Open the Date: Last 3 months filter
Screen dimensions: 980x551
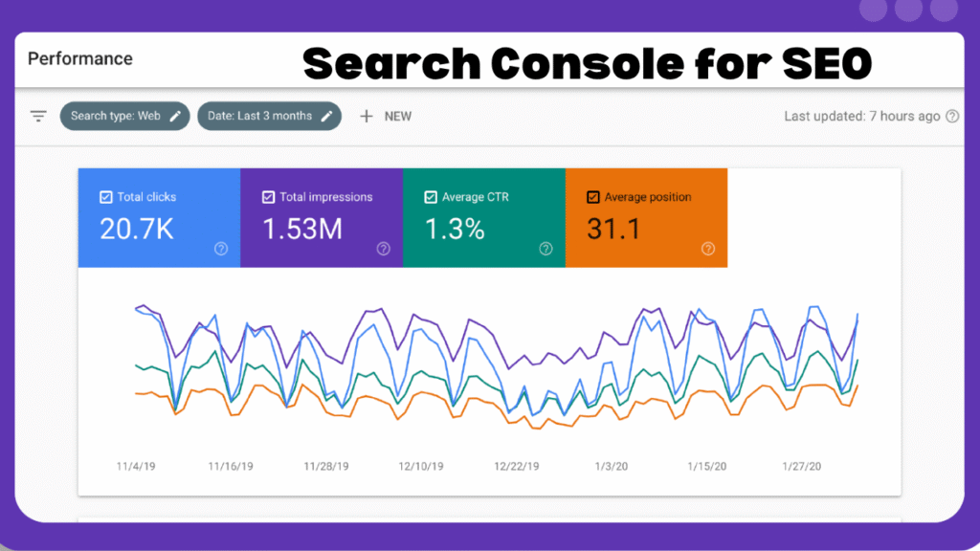tap(259, 117)
